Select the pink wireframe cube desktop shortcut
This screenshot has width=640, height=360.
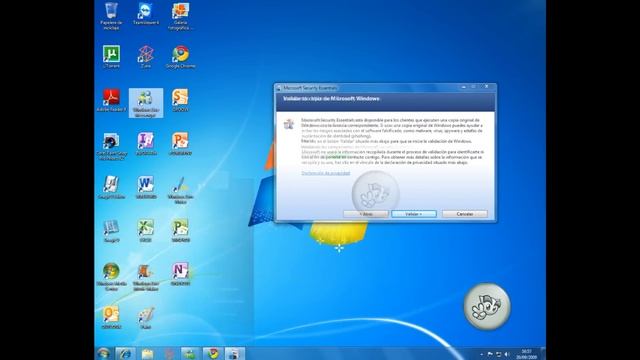click(x=145, y=56)
